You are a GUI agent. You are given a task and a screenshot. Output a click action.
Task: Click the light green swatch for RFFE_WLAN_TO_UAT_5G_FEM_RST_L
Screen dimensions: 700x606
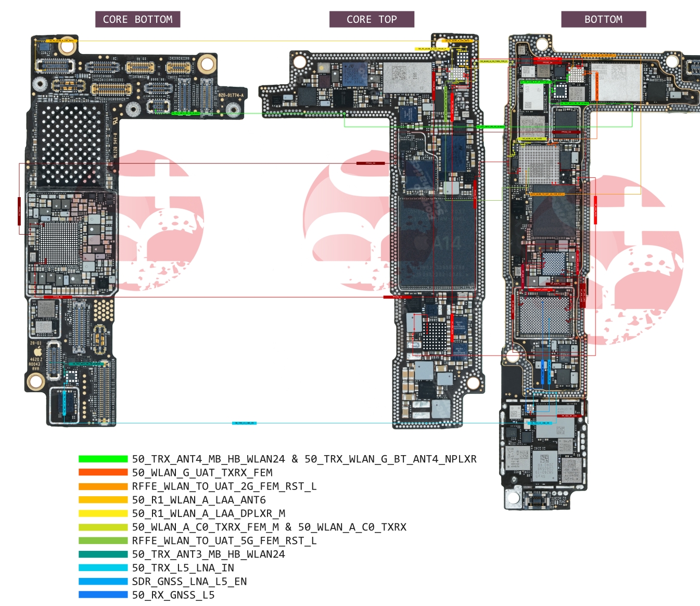pyautogui.click(x=103, y=540)
